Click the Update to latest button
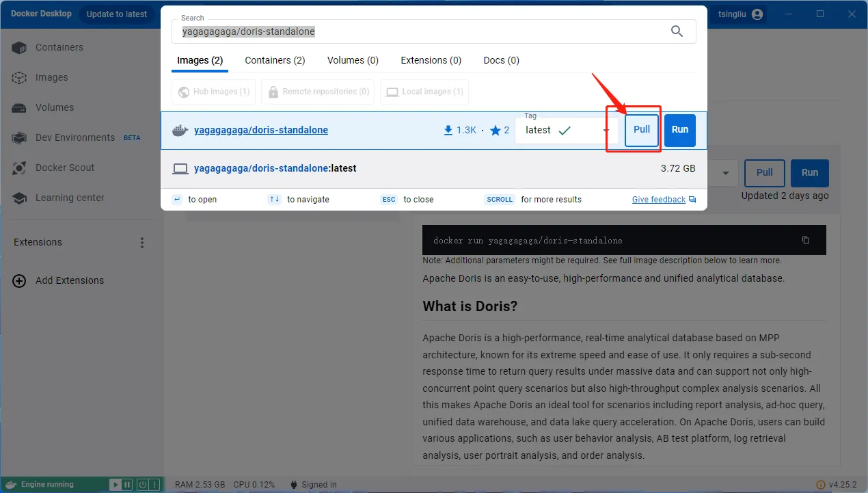Viewport: 868px width, 493px height. click(x=117, y=14)
